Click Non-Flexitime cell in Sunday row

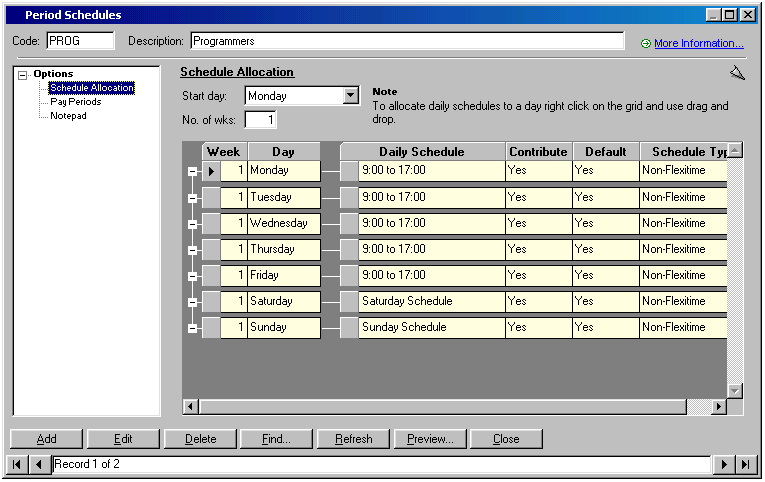pyautogui.click(x=684, y=327)
